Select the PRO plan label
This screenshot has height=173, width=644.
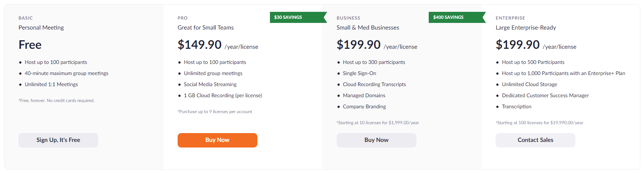pyautogui.click(x=182, y=18)
